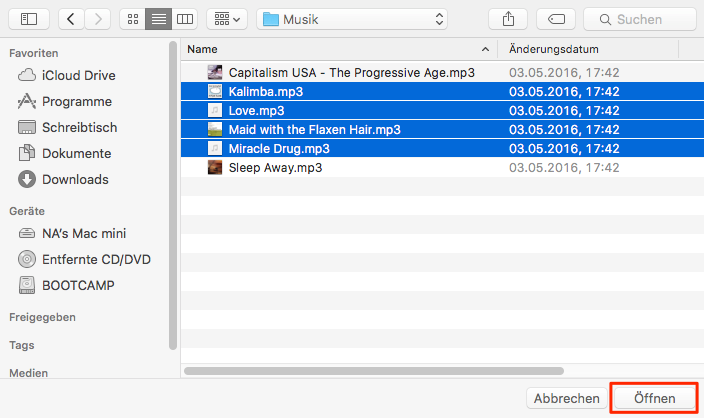Click the sidebar vertical scrollbar

(x=173, y=195)
